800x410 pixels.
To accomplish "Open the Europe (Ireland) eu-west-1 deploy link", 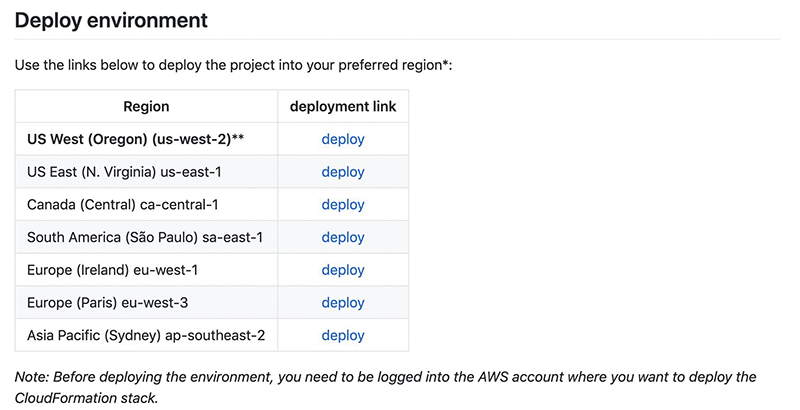I will [343, 270].
